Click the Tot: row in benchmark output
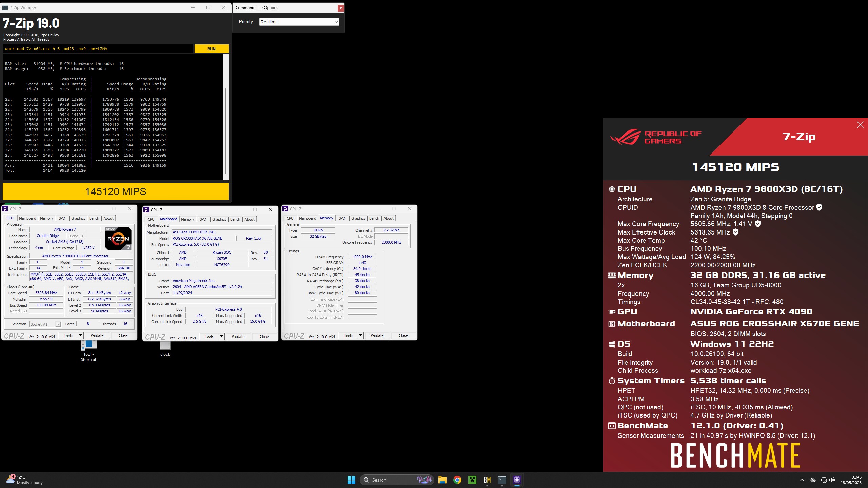The image size is (868, 488). 45,170
